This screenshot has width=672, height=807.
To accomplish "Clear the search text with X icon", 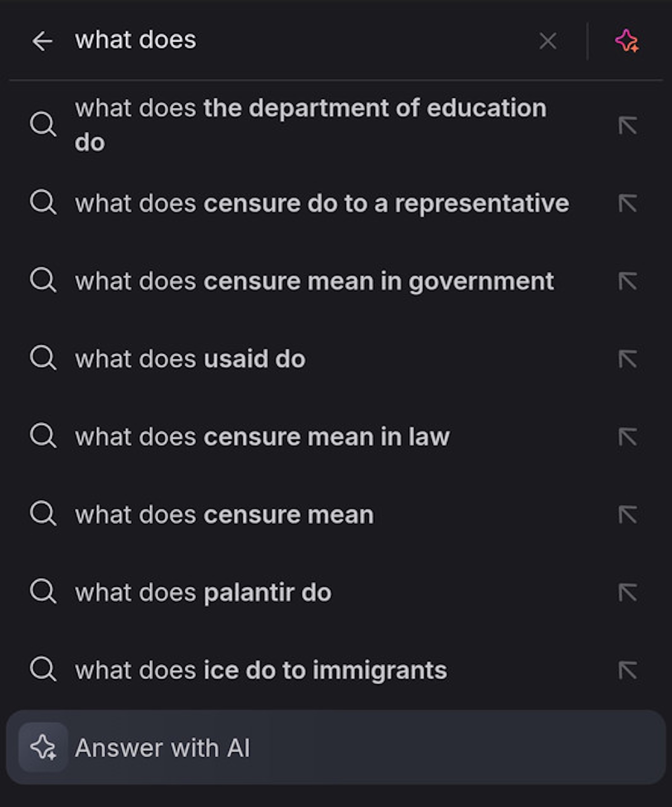I will 548,41.
